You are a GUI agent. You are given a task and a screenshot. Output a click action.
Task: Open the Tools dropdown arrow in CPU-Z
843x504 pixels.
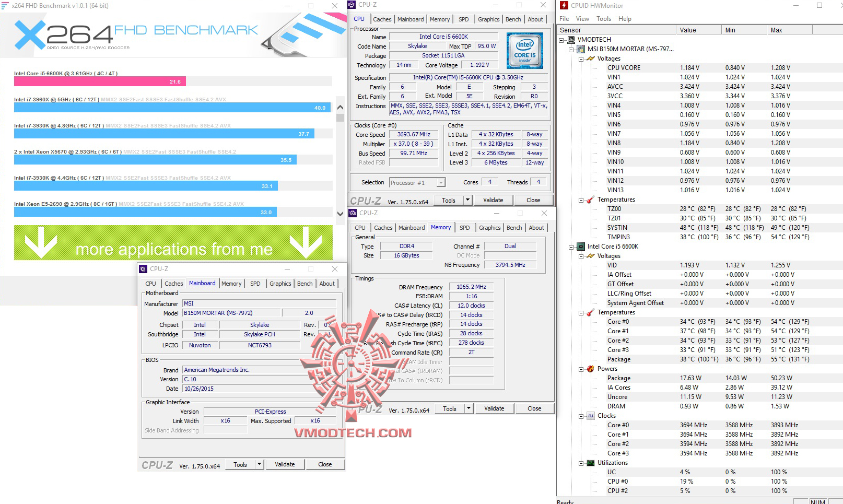[466, 200]
